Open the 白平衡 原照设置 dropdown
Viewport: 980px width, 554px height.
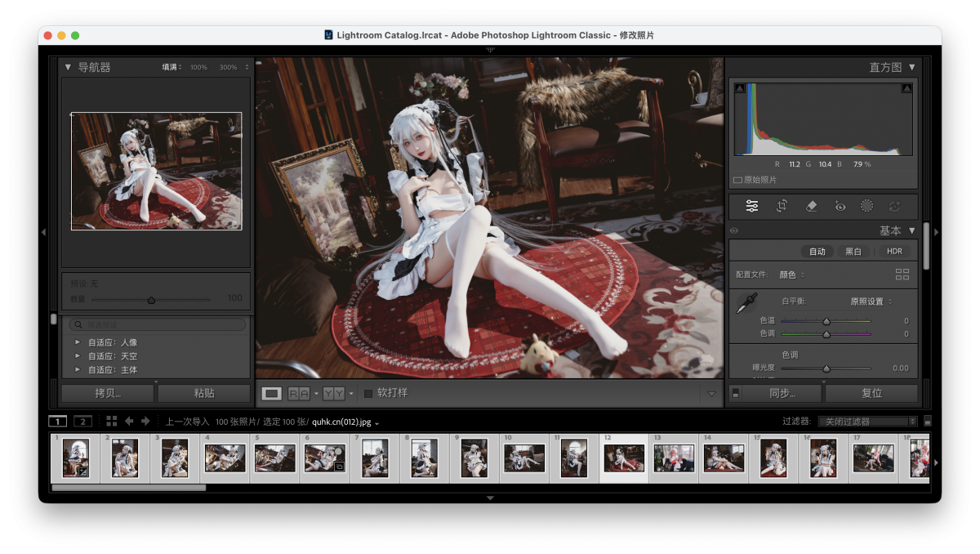coord(871,302)
